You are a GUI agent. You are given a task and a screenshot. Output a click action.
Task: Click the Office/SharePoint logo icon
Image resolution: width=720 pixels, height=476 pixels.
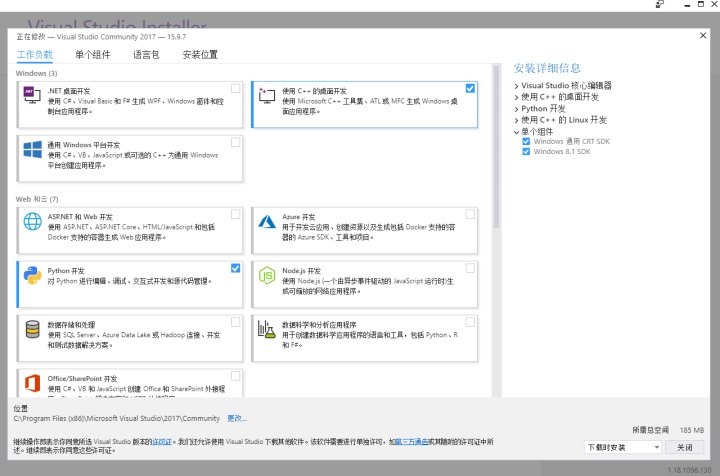[x=32, y=383]
